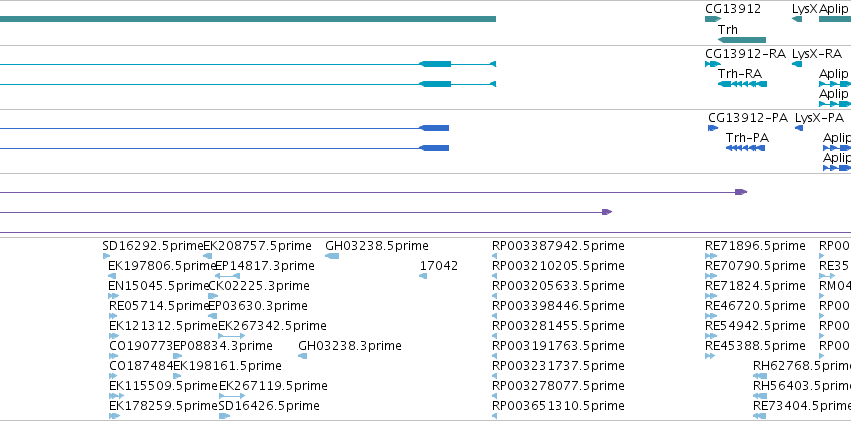Image resolution: width=851 pixels, height=421 pixels.
Task: Click the RE71896.5prime label
Action: tap(755, 246)
